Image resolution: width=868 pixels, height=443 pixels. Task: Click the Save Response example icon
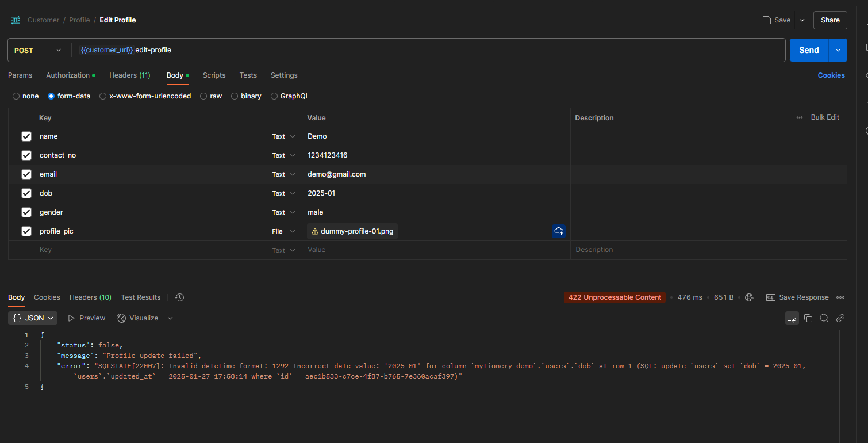tap(771, 297)
